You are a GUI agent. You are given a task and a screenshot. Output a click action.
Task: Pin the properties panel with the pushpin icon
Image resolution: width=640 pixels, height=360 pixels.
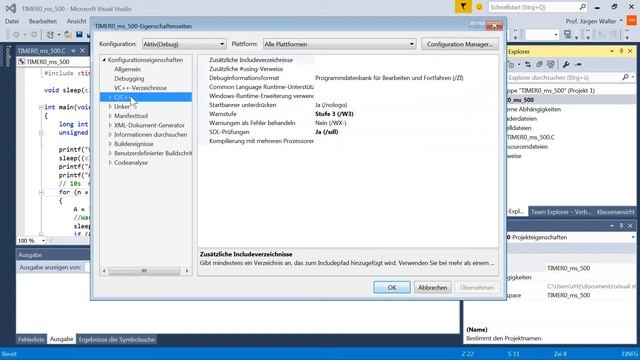(x=621, y=226)
